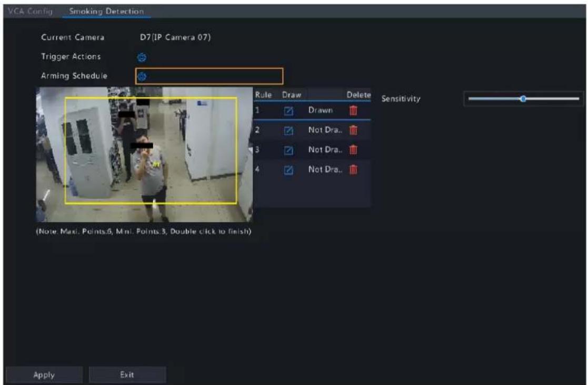Viewport: 588px width, 385px height.
Task: Click the Maxi. Points note text
Action: point(144,232)
